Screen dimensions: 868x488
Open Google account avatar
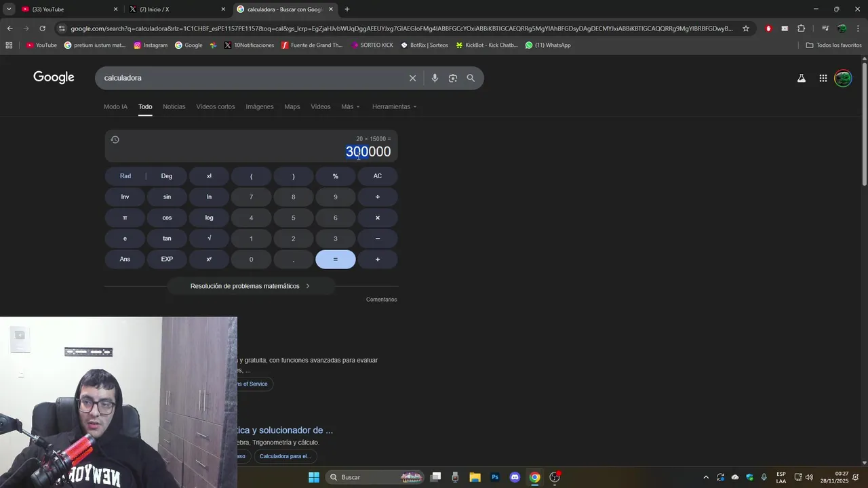click(843, 78)
